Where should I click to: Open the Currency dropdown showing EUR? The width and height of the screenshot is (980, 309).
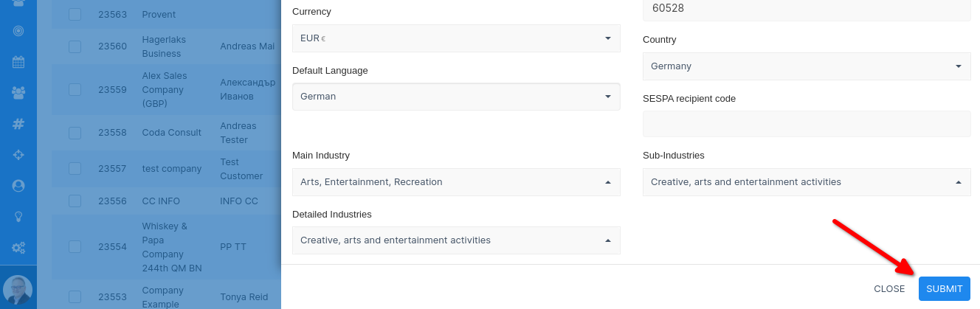[x=456, y=38]
